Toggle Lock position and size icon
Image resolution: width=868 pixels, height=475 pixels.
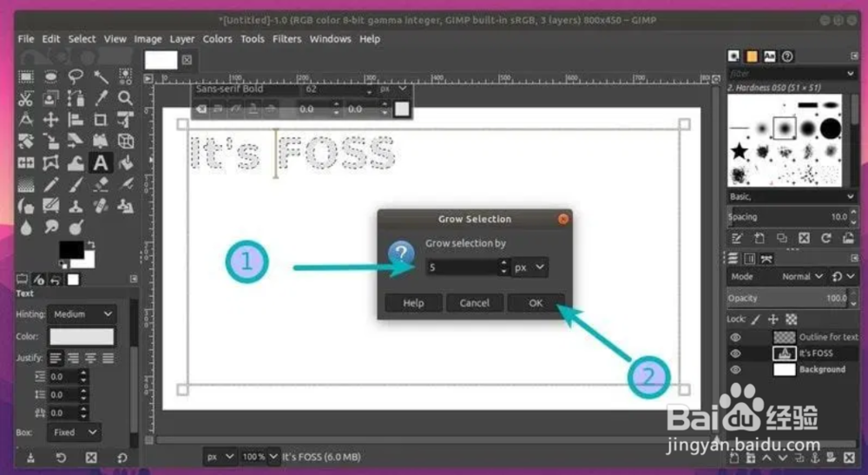tap(773, 320)
